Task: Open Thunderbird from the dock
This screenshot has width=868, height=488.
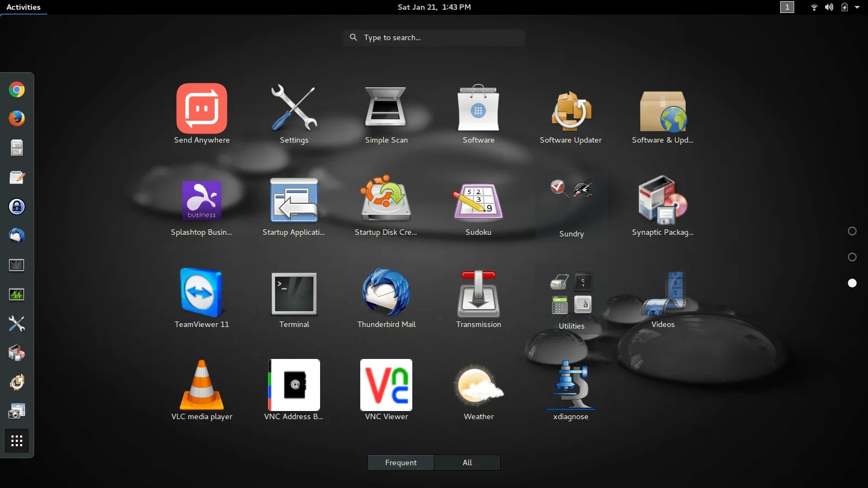Action: click(x=17, y=236)
